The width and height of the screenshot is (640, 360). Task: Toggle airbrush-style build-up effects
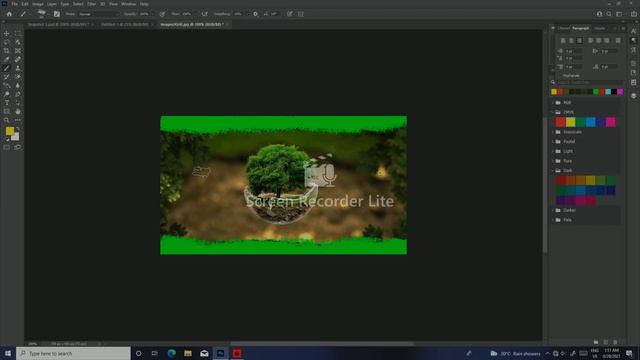pyautogui.click(x=204, y=14)
